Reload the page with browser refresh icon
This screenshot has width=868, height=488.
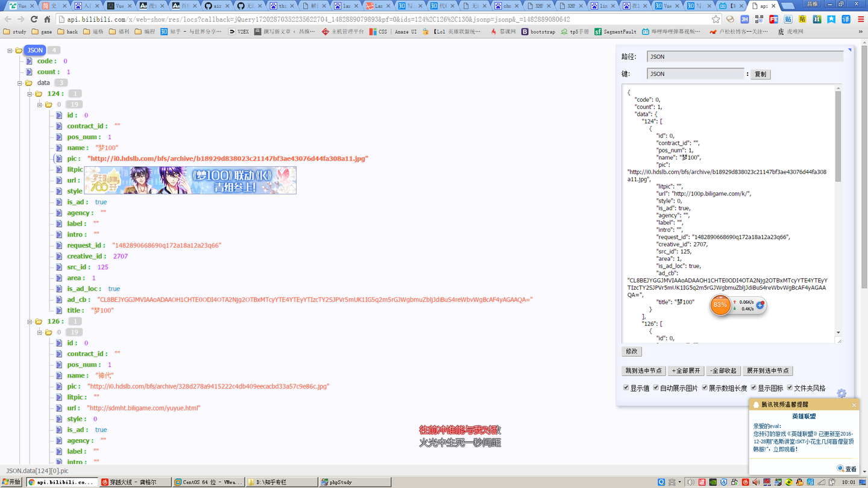tap(34, 19)
